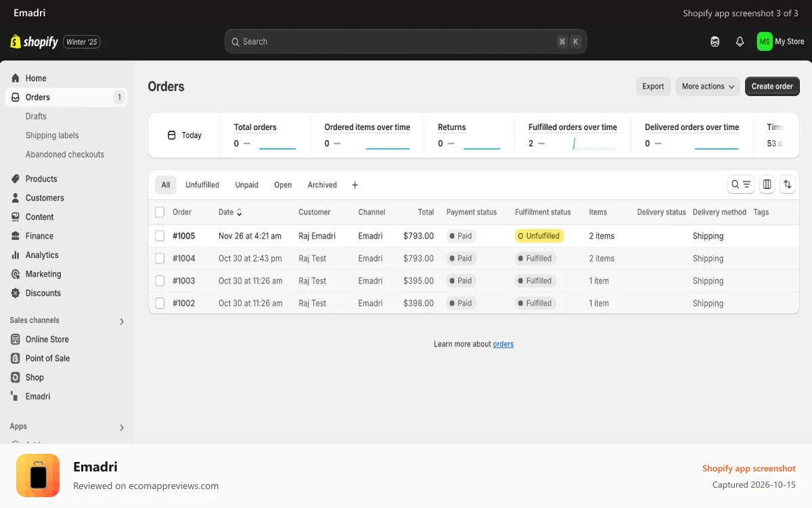Click the Fulfilled badge for order #1004
Screen dimensions: 812x508
point(535,258)
